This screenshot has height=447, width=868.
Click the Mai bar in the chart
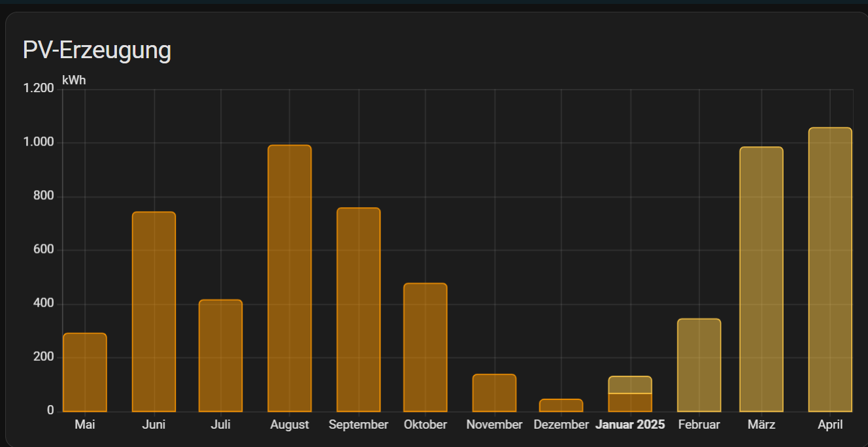tap(85, 372)
